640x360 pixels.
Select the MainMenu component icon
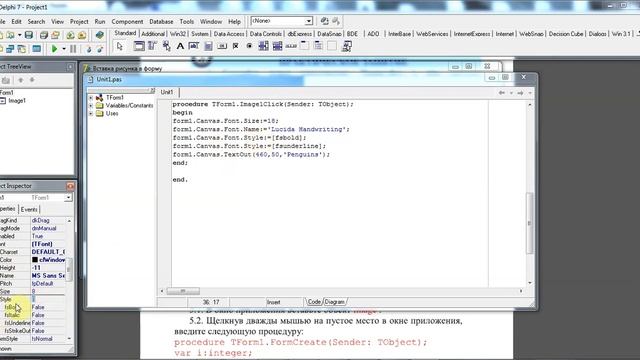(153, 46)
